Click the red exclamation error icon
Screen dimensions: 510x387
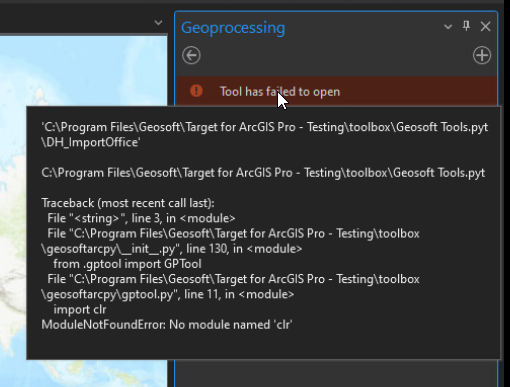click(x=196, y=91)
